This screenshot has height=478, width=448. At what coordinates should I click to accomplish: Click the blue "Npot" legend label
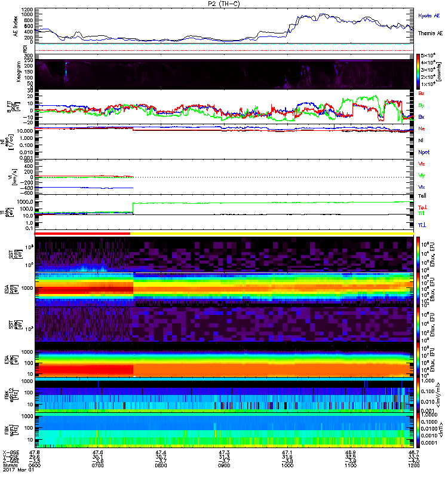(424, 152)
